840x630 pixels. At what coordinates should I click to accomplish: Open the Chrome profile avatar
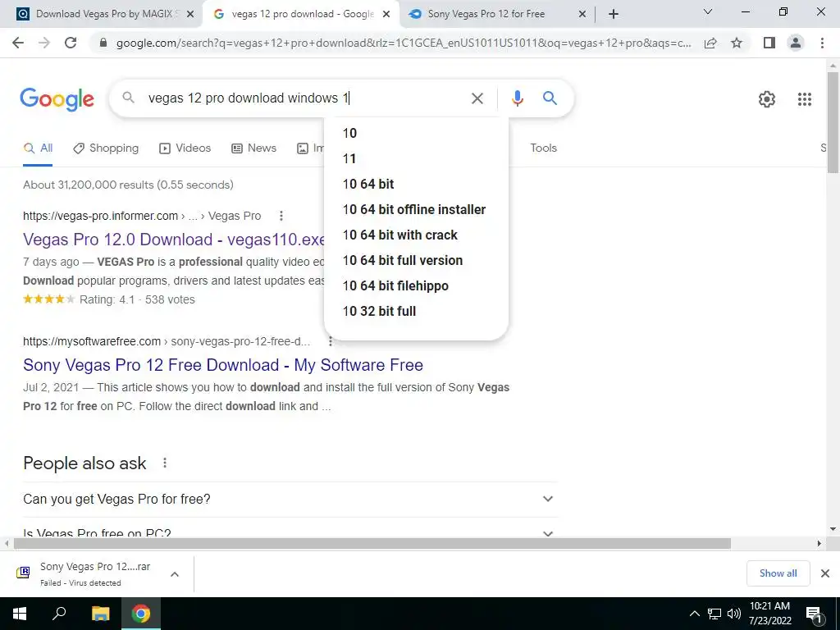click(x=796, y=43)
